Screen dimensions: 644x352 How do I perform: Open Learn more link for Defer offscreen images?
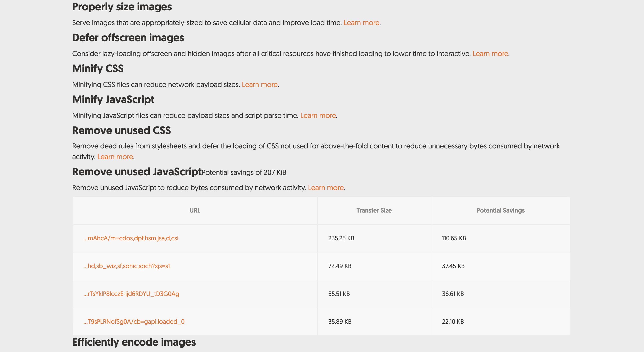click(x=490, y=54)
